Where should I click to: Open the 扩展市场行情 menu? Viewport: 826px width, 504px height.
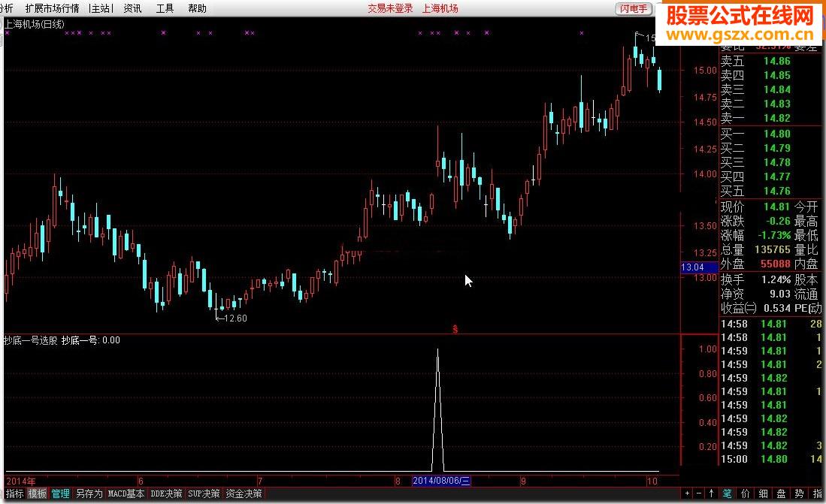point(52,8)
